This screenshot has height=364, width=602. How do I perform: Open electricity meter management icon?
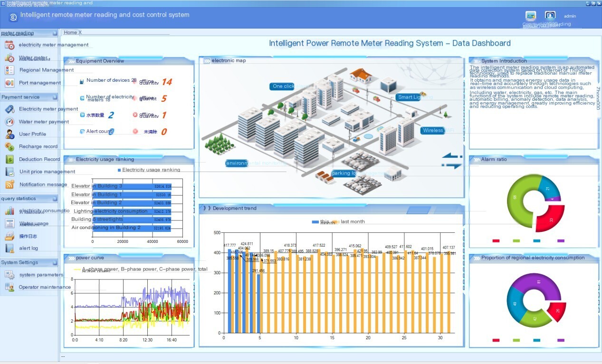10,45
